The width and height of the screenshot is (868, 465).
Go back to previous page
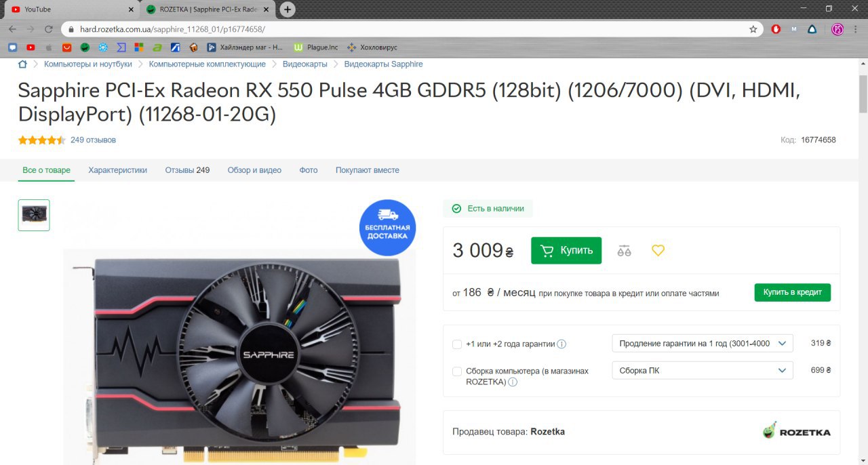(12, 29)
